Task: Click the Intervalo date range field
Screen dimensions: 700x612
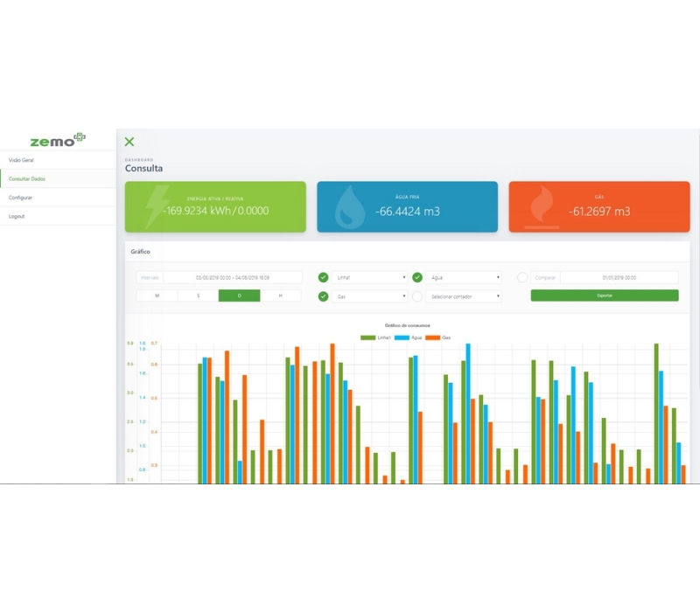Action: coord(231,277)
